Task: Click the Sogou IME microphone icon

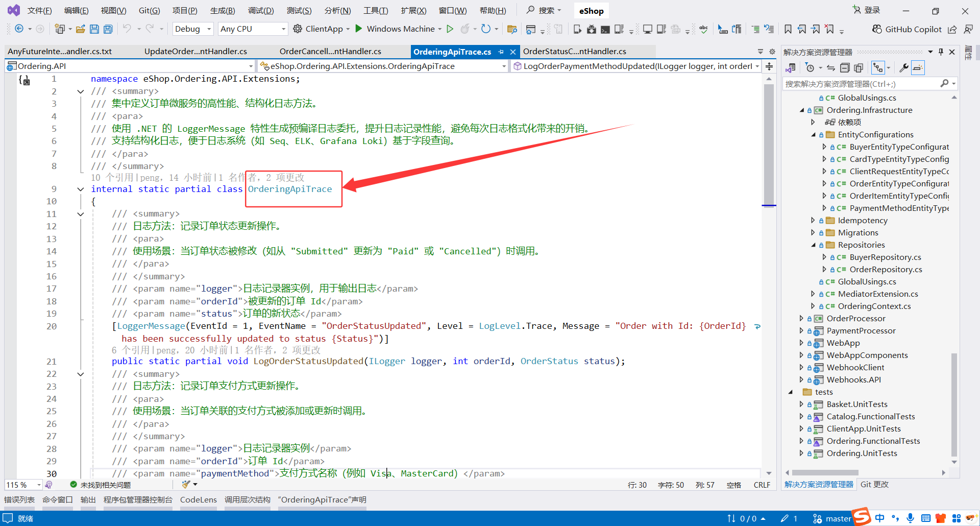Action: click(x=910, y=518)
